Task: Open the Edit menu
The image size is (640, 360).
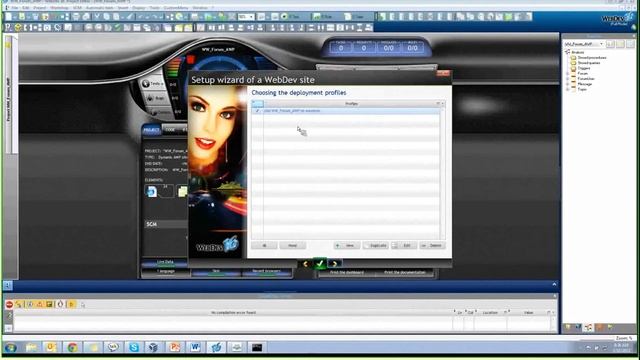Action: 26,7
